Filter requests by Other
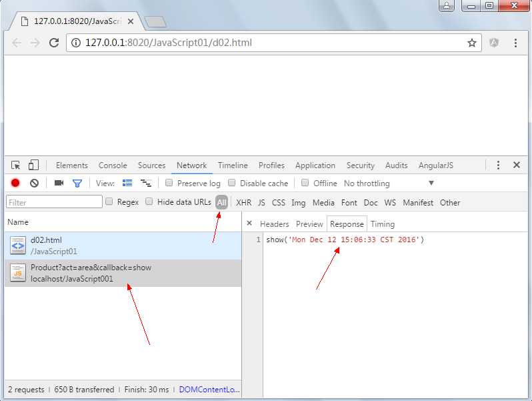 (450, 203)
